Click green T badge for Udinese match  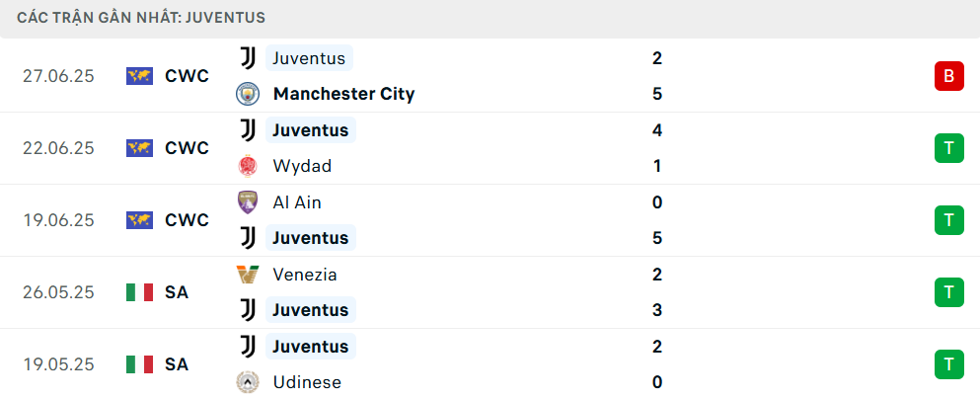pos(948,364)
